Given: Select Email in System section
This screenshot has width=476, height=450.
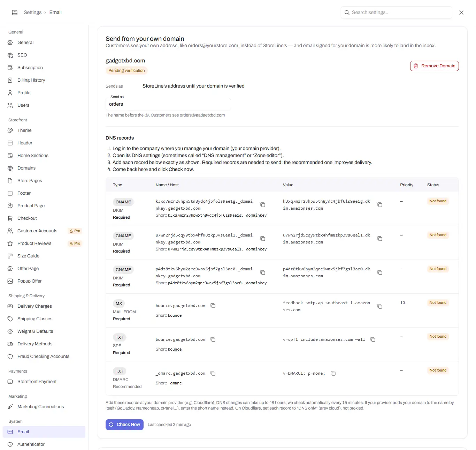Looking at the screenshot, I should [44, 432].
